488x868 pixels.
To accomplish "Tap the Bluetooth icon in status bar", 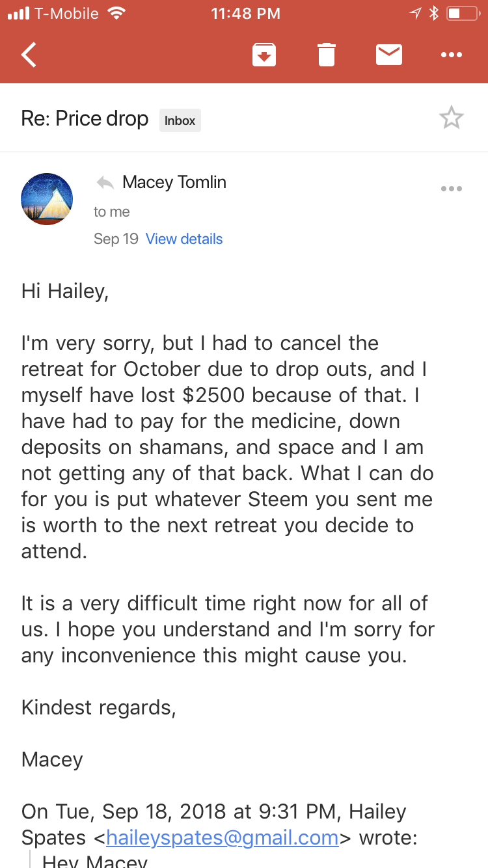I will pos(434,13).
